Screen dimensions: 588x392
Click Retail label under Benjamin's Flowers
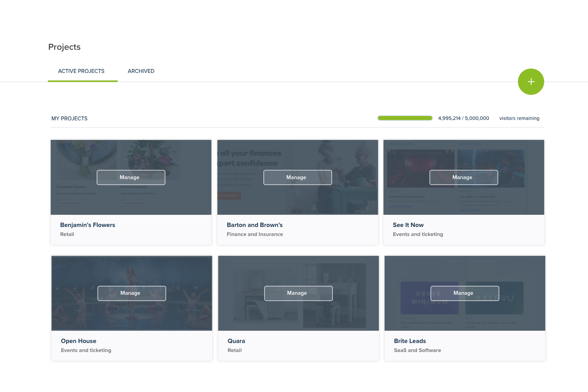tap(67, 234)
